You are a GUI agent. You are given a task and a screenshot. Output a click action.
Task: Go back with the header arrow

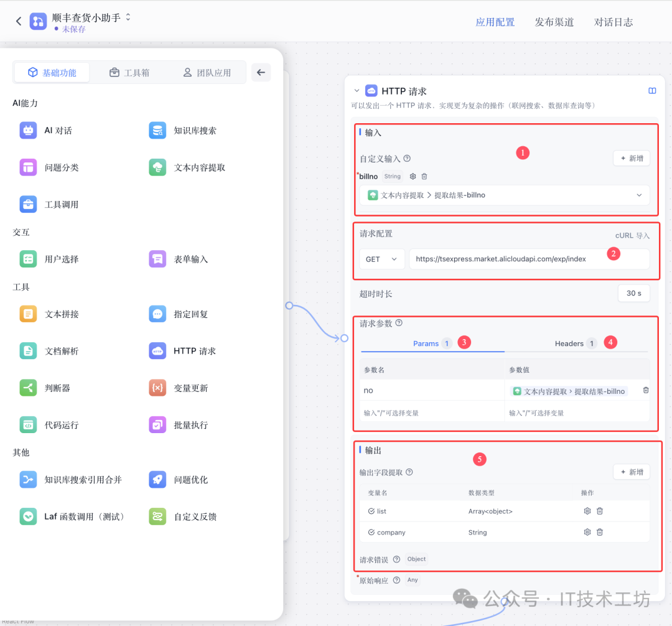[x=19, y=21]
